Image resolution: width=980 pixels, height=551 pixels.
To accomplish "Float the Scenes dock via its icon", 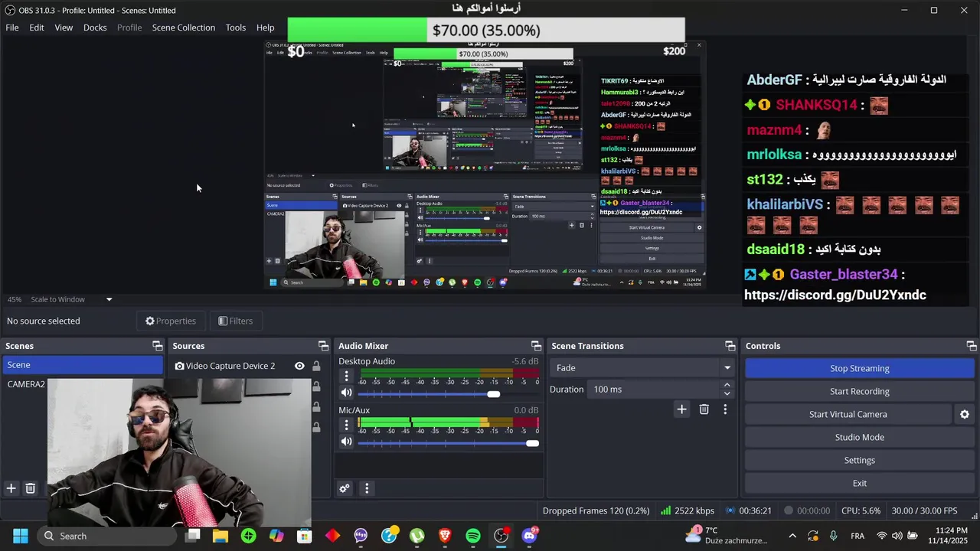I will 157,346.
